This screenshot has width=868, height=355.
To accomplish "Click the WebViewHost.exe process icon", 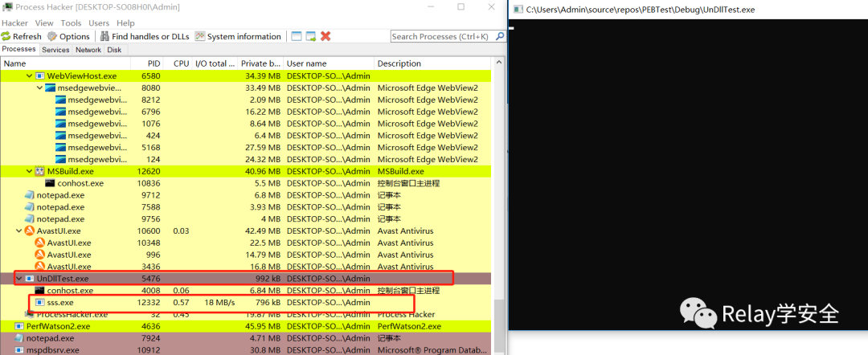I will tap(40, 75).
